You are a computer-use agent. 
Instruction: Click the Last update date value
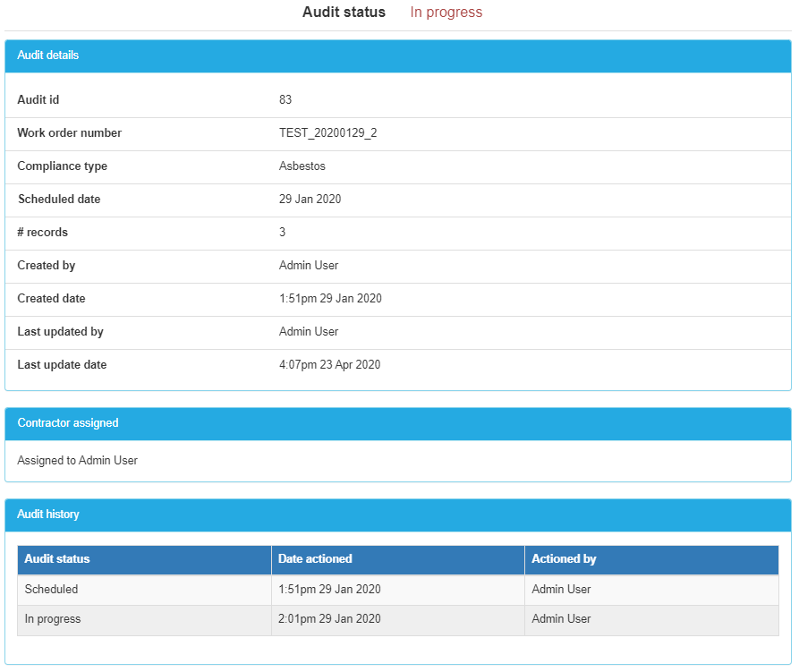point(329,364)
